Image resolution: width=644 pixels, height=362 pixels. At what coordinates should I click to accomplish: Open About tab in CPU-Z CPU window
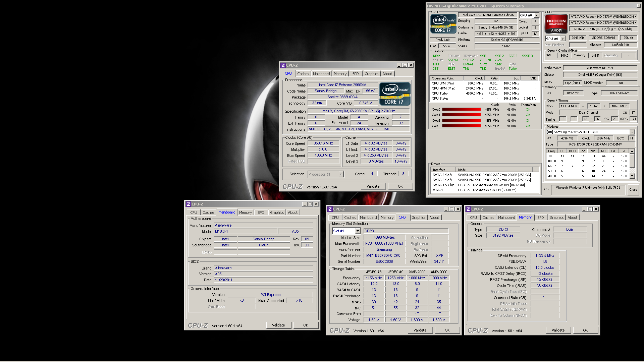pos(387,74)
